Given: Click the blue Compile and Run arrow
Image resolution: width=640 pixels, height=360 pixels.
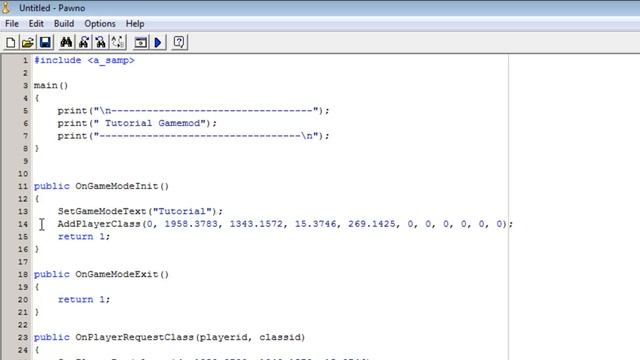Looking at the screenshot, I should 158,42.
